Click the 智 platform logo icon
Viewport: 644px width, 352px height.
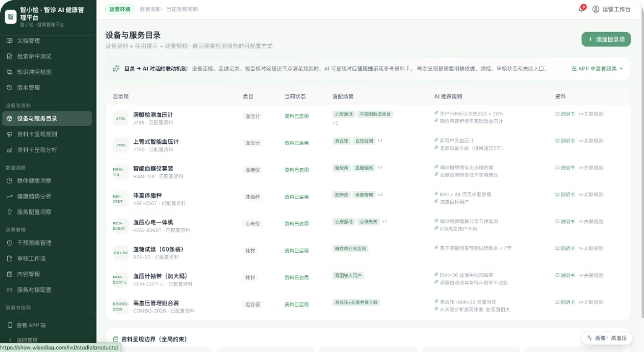click(x=11, y=17)
